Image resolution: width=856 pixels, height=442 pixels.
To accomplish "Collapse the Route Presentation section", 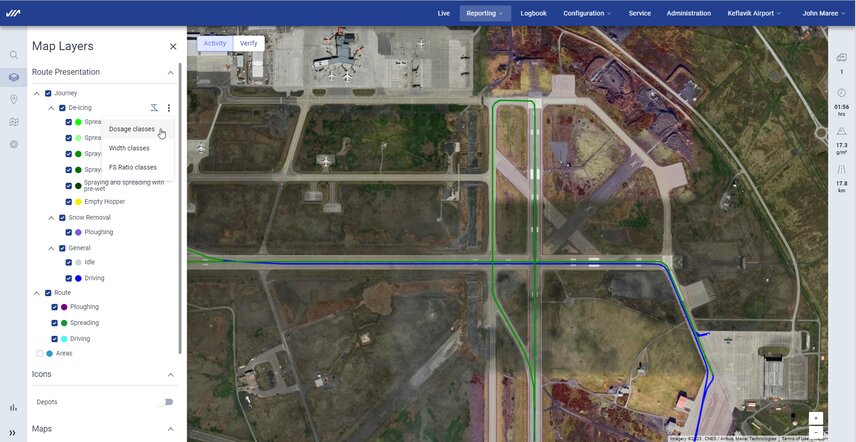I will pyautogui.click(x=170, y=72).
